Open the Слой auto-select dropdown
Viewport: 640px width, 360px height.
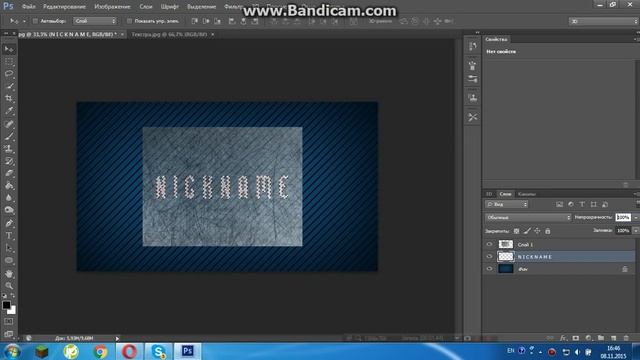click(95, 21)
